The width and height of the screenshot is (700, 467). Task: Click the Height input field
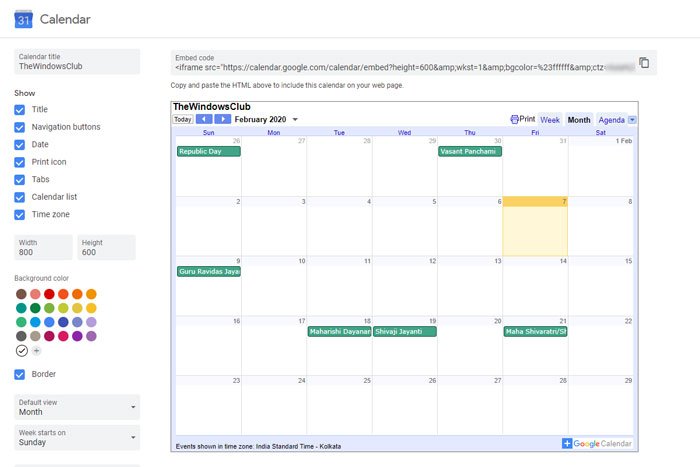pos(106,247)
